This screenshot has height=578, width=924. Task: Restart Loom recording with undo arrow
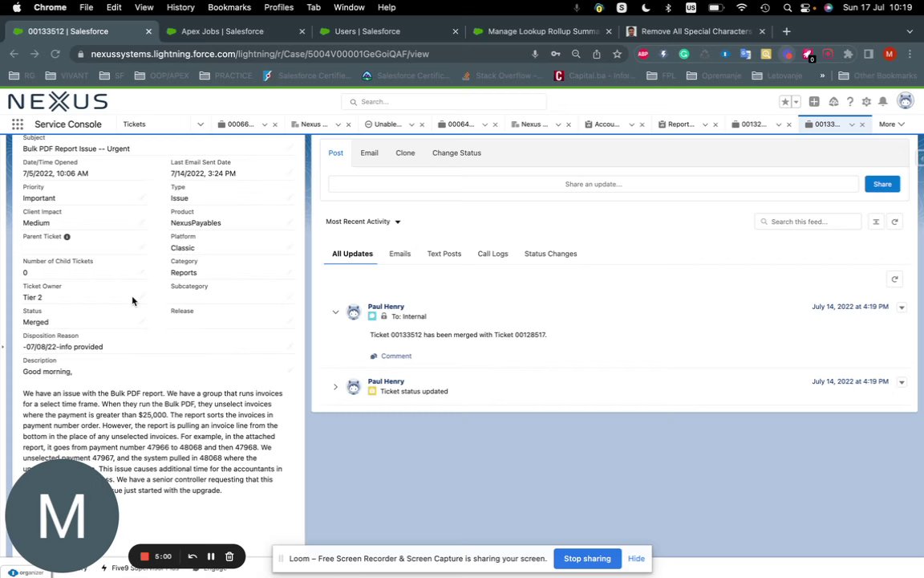[x=192, y=556]
